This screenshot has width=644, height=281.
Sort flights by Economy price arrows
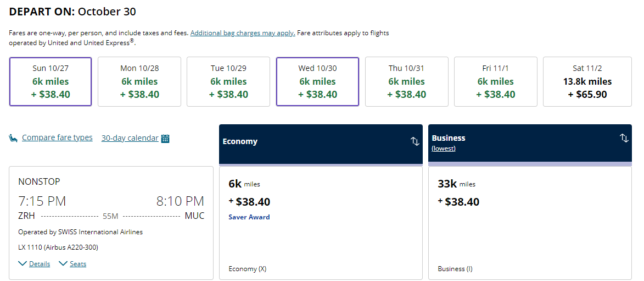[415, 141]
